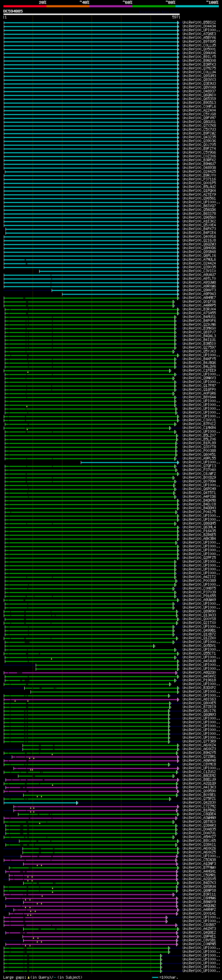
Task: Open hit UniRef100_O04434
Action: (x=199, y=26)
